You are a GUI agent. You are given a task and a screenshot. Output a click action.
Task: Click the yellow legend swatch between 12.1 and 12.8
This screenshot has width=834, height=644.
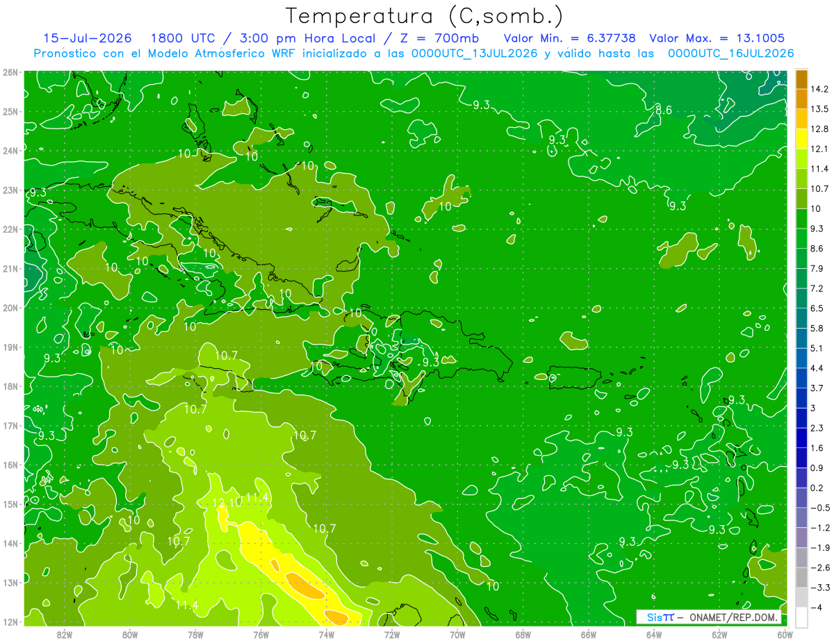[x=801, y=138]
